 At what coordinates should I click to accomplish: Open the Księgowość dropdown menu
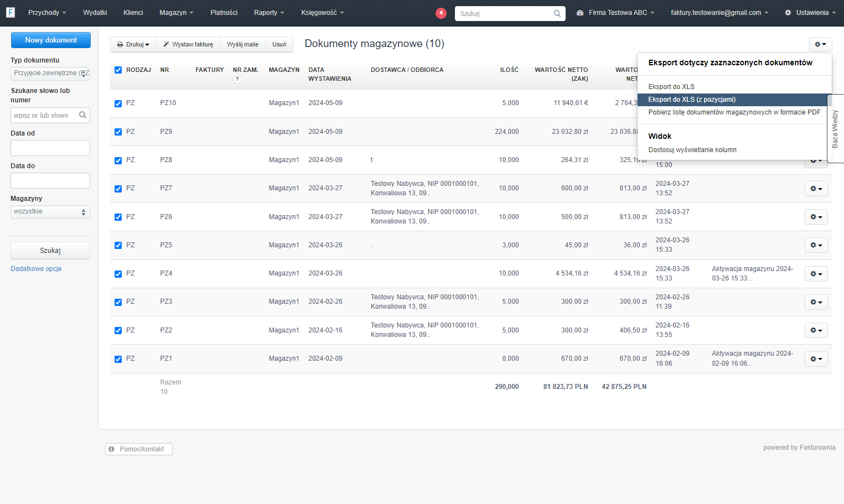tap(323, 13)
